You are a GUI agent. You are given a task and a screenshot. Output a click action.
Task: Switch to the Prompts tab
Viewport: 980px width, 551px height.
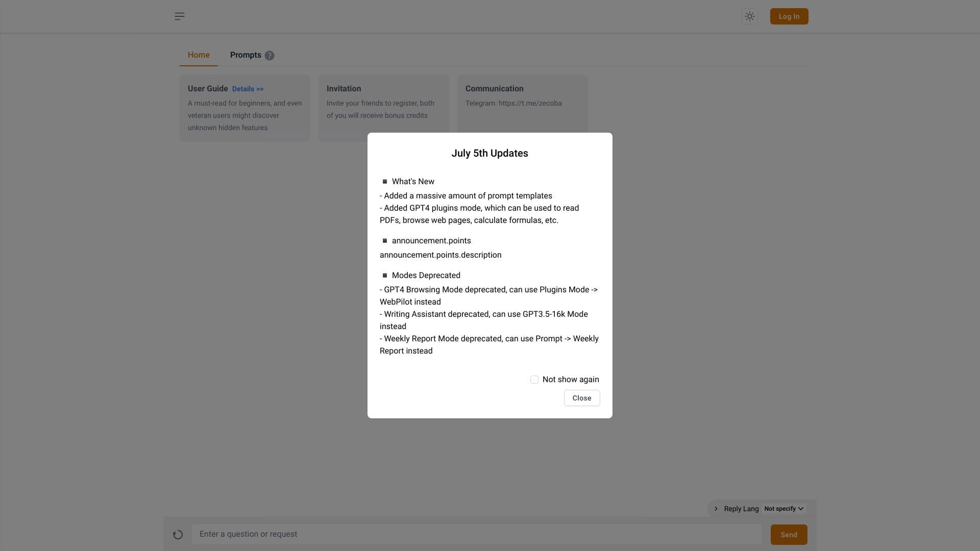point(246,55)
